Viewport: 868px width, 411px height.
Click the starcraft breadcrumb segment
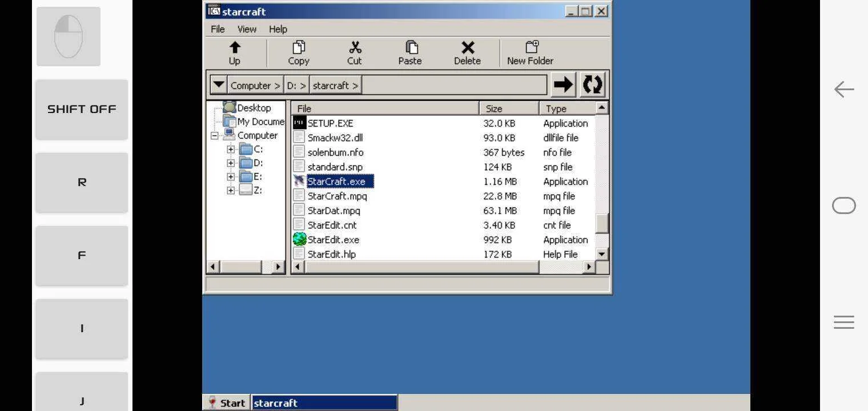pyautogui.click(x=336, y=86)
